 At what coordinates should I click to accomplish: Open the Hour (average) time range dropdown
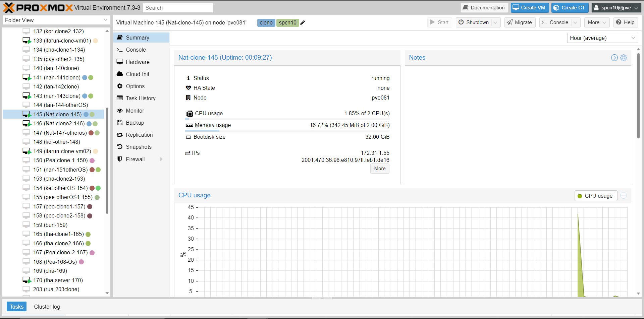602,38
